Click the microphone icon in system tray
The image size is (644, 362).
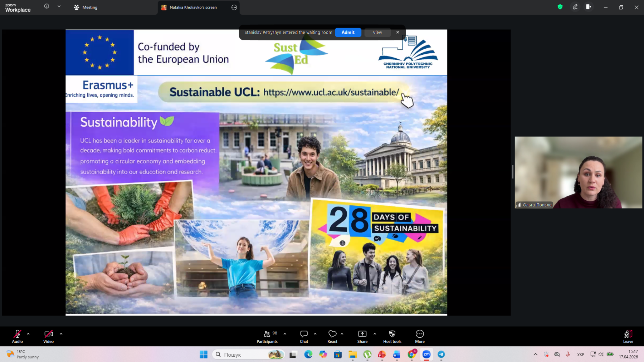568,354
